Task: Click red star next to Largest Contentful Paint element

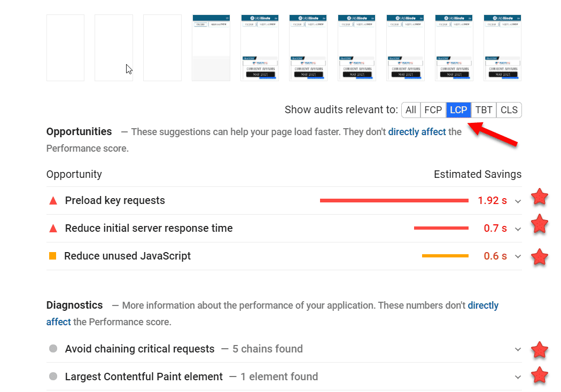Action: coord(540,375)
